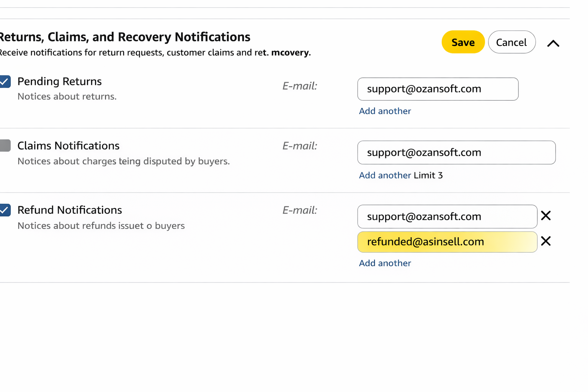Add another email under Refund Notifications
588x392 pixels.
tap(385, 263)
